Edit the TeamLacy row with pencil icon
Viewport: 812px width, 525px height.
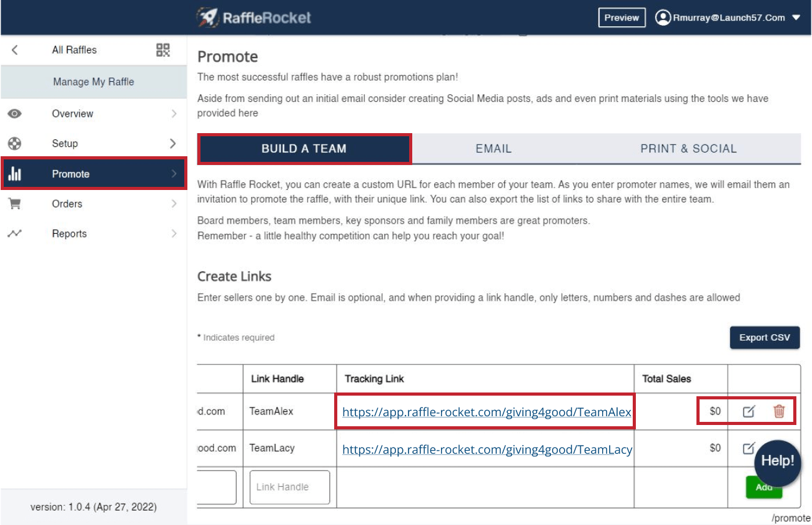coord(749,447)
